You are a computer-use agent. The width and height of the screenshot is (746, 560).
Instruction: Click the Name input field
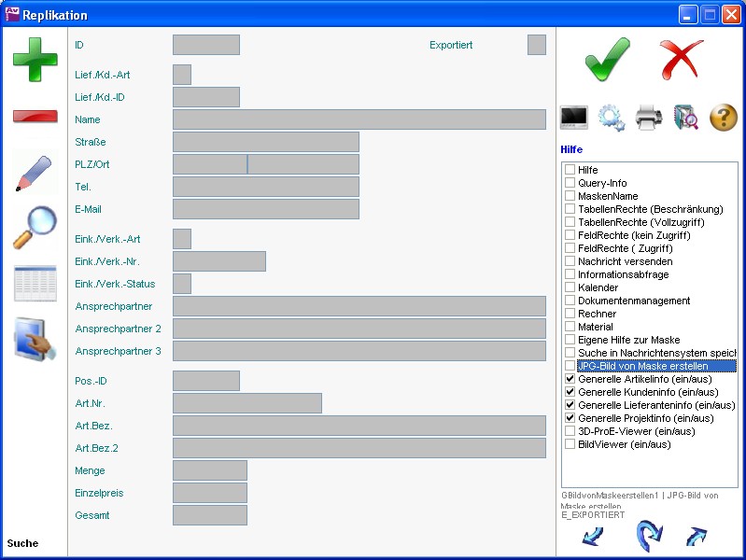coord(359,119)
